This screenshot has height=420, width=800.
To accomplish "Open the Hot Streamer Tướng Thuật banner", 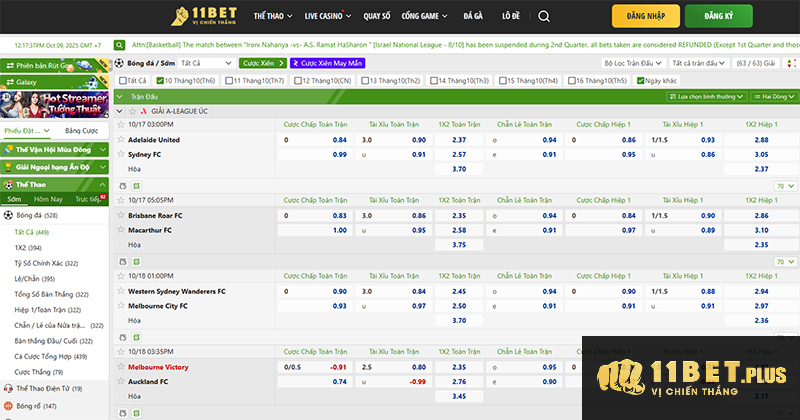I will pos(54,103).
